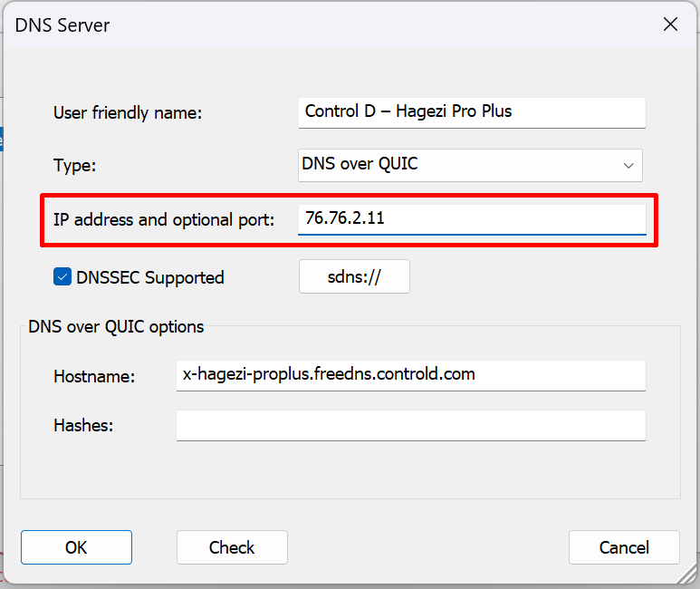The image size is (700, 589).
Task: Dismiss dialog with Cancel button
Action: (624, 547)
